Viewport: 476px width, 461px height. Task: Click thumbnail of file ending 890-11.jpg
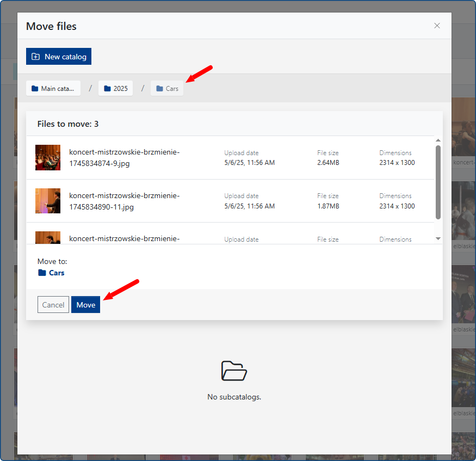tap(48, 201)
